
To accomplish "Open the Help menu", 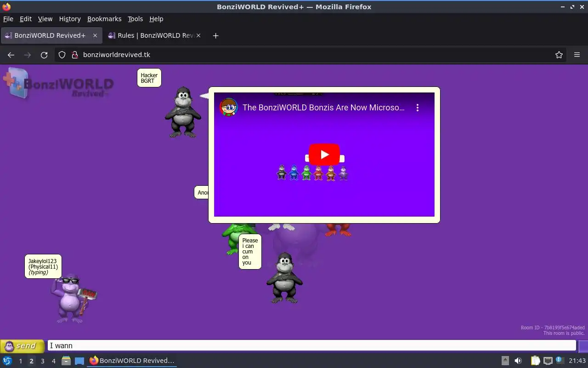I will point(156,19).
